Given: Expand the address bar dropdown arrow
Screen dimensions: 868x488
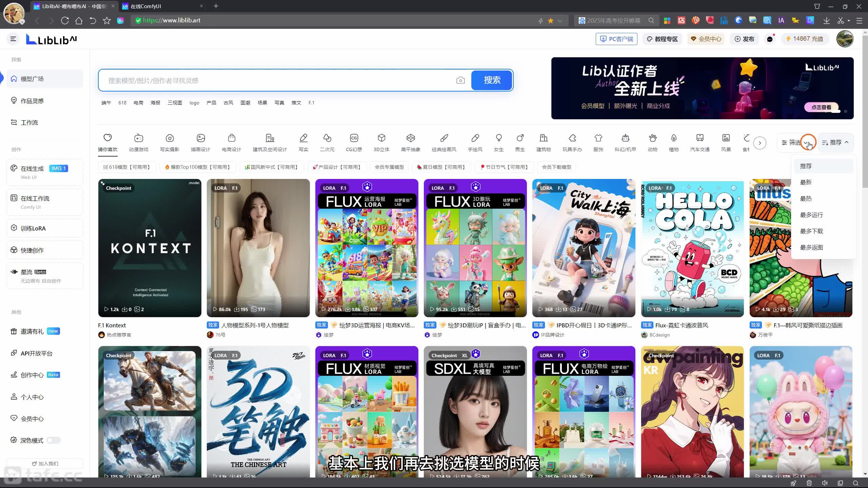Looking at the screenshot, I should (x=560, y=21).
